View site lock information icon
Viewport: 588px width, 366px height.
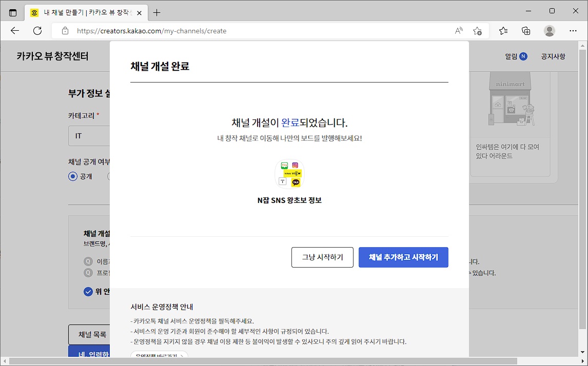[65, 31]
